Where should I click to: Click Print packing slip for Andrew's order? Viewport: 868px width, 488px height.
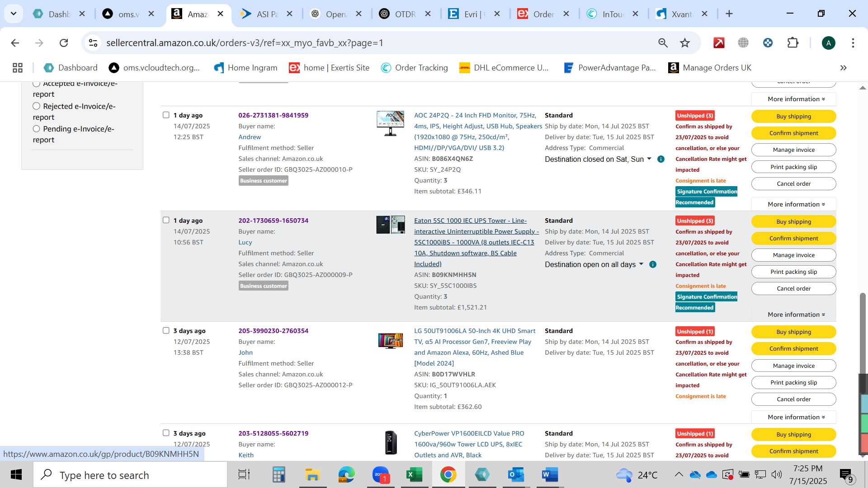point(793,167)
